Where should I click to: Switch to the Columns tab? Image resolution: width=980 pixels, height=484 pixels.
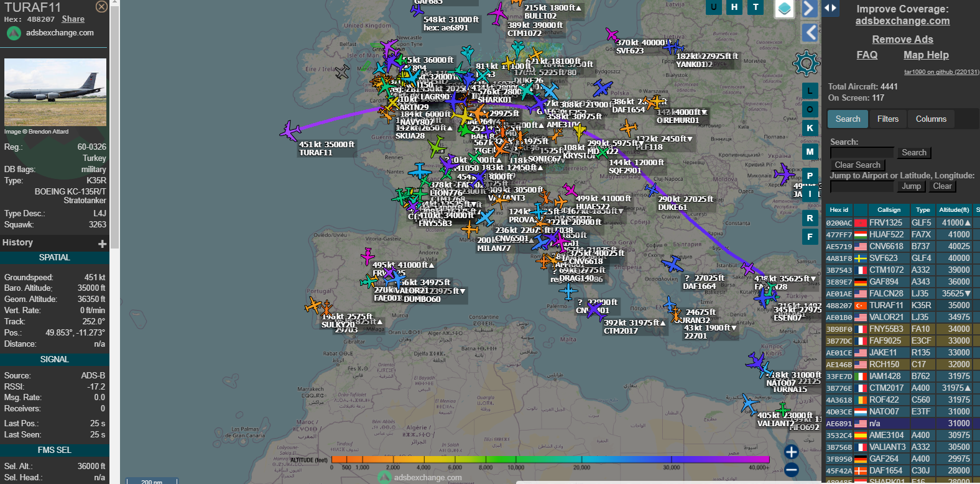[x=931, y=119]
